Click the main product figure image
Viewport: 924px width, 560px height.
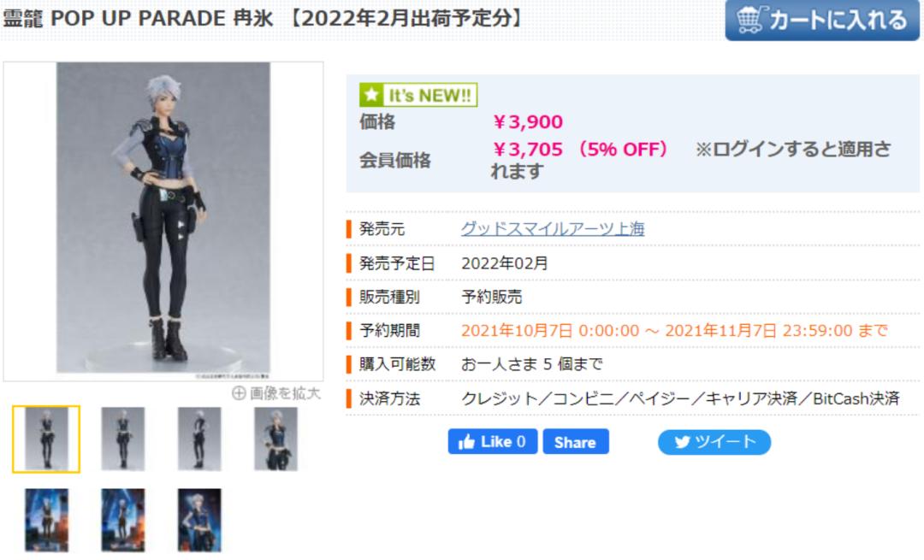click(x=163, y=218)
